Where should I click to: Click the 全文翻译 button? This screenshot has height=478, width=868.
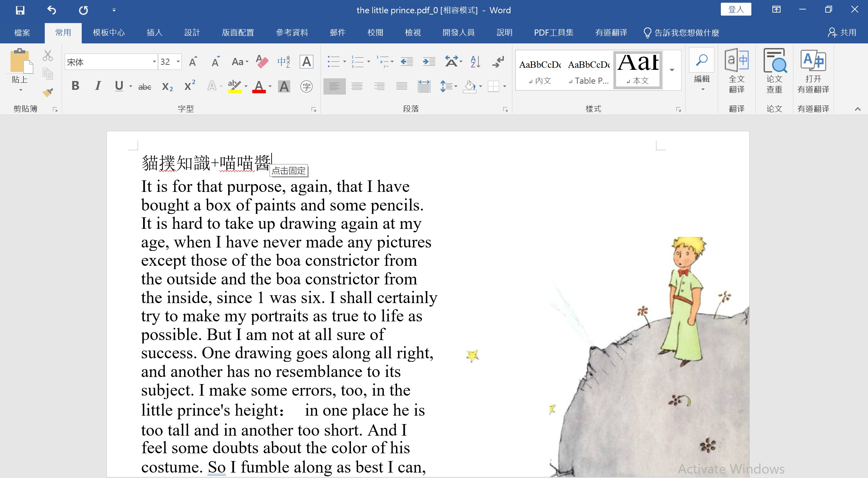pos(736,71)
